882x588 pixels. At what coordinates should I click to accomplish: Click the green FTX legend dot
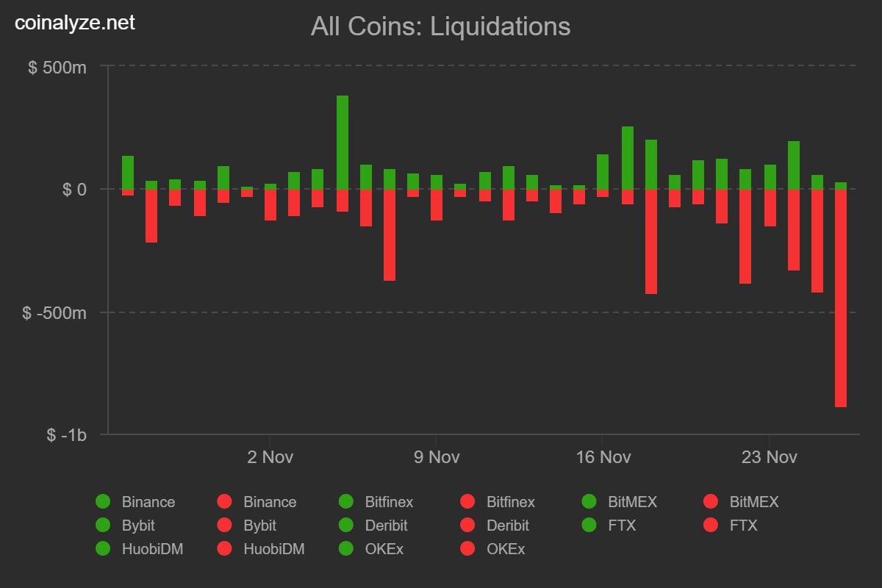coord(589,526)
